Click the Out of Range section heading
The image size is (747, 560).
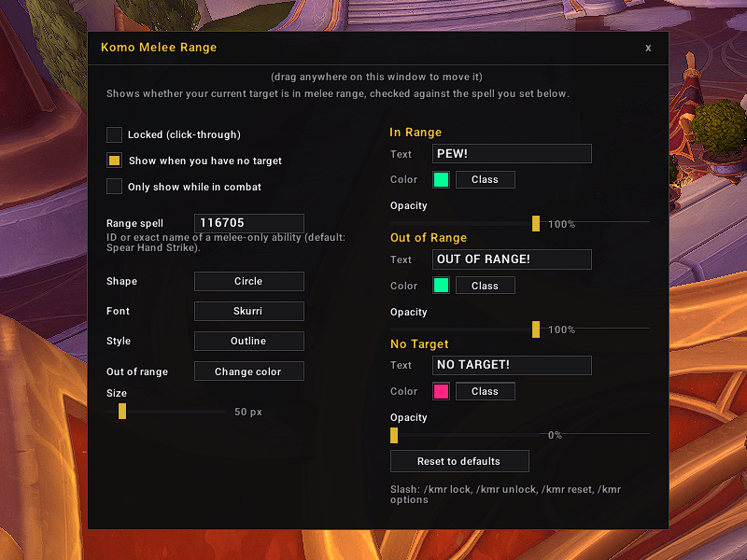click(x=429, y=238)
